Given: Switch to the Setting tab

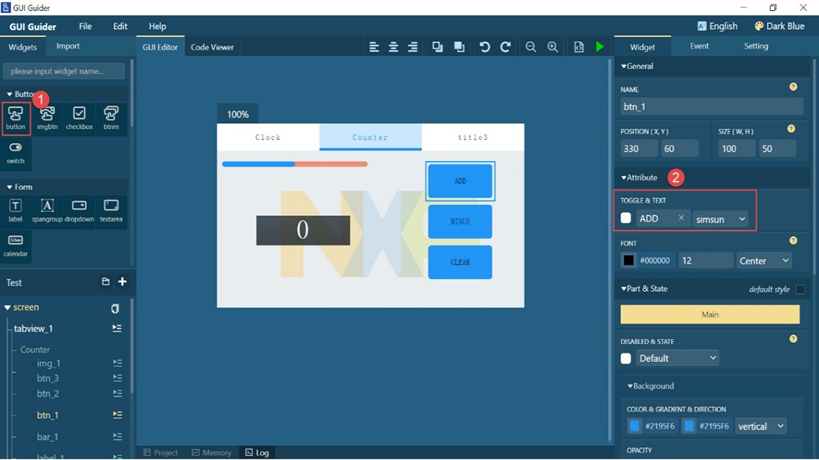Looking at the screenshot, I should tap(756, 46).
